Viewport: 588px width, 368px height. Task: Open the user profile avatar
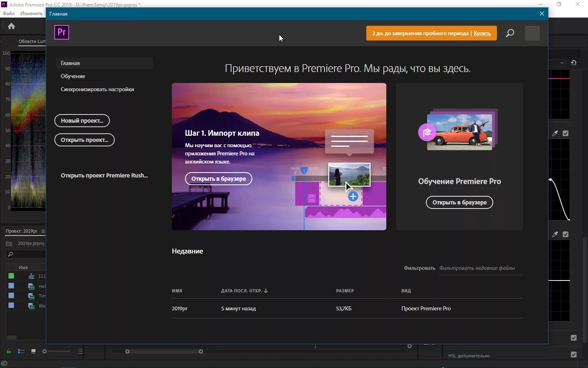click(532, 33)
